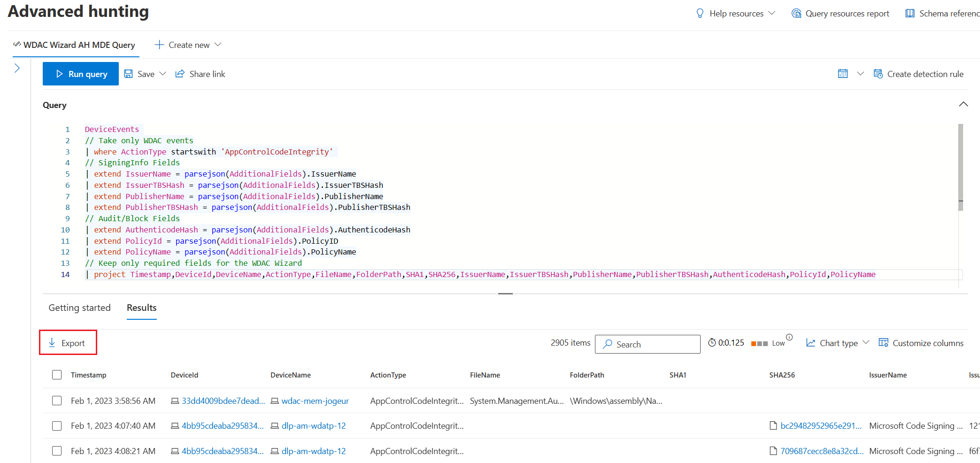Click Create detection rule icon
980x463 pixels.
coord(878,74)
